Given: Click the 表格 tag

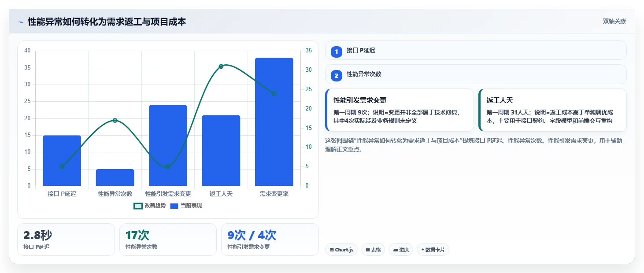Looking at the screenshot, I should (373, 250).
